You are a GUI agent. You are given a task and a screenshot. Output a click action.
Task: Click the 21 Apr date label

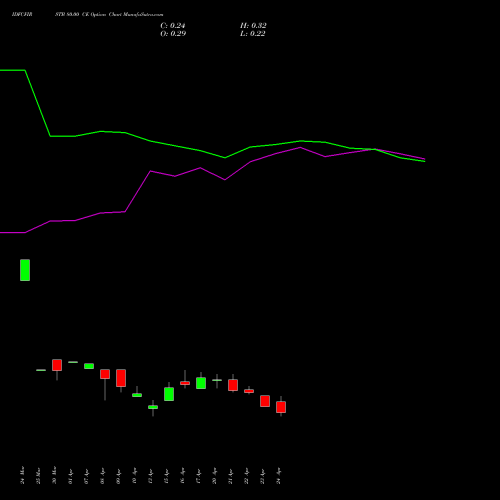coord(230,476)
